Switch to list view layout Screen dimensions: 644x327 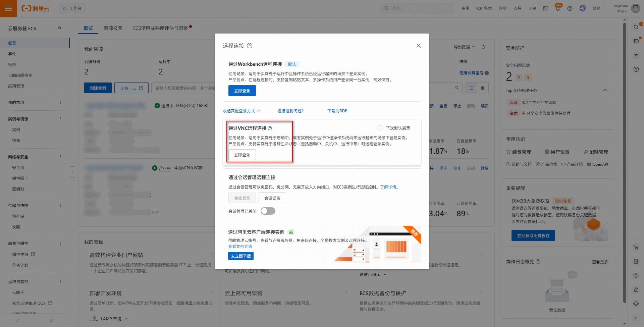click(471, 88)
